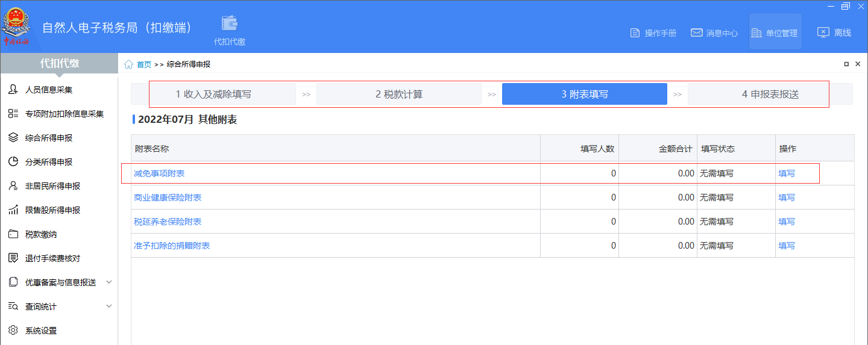Click 0 count in 税延养老保险附表 row
The width and height of the screenshot is (868, 345).
click(x=614, y=222)
